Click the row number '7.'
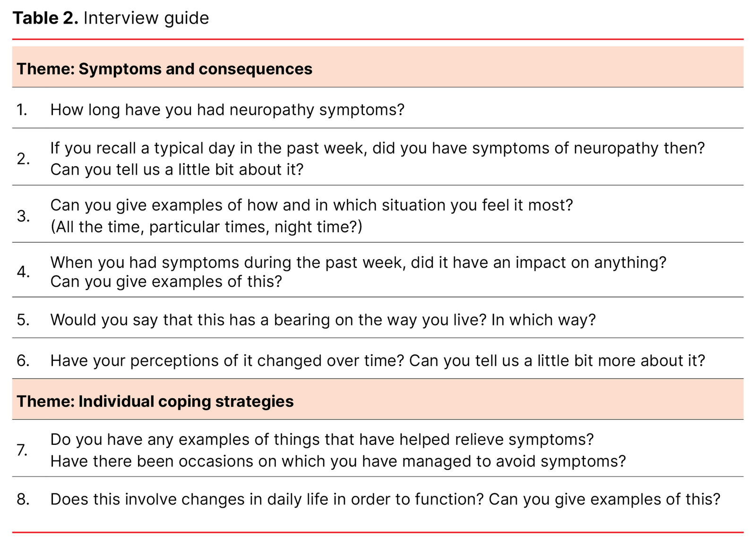Image resolution: width=756 pixels, height=543 pixels. (x=23, y=450)
